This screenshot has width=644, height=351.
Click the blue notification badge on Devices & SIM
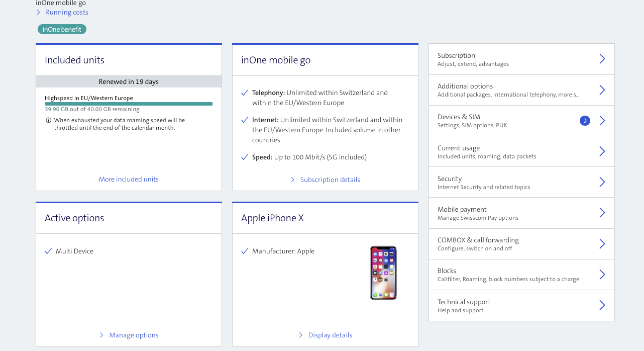585,121
